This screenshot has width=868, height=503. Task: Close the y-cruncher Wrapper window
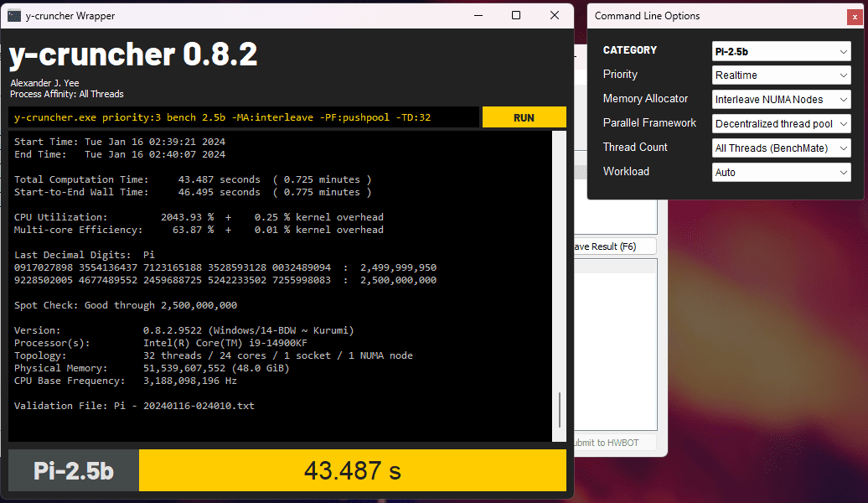pyautogui.click(x=554, y=16)
